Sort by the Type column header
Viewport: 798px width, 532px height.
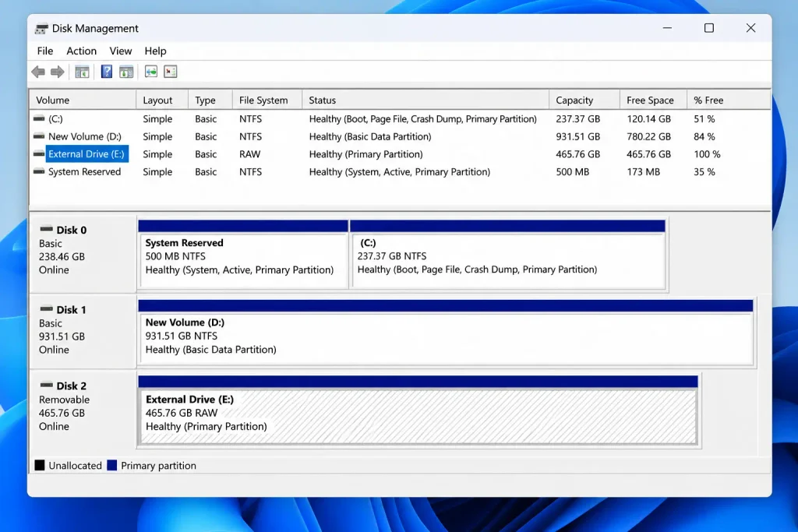point(210,100)
